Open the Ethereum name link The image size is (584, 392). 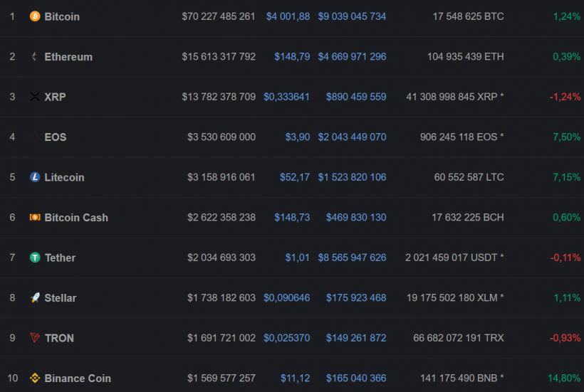point(68,57)
